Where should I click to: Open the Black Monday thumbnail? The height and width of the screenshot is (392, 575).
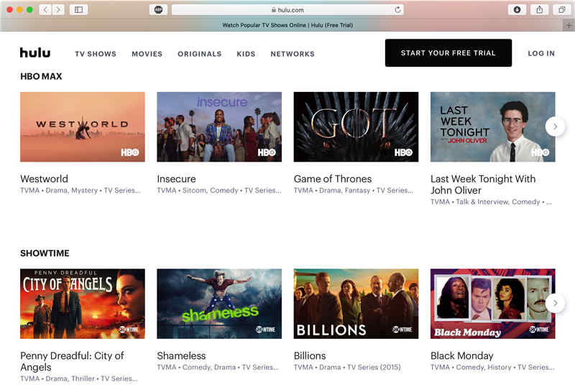coord(493,304)
